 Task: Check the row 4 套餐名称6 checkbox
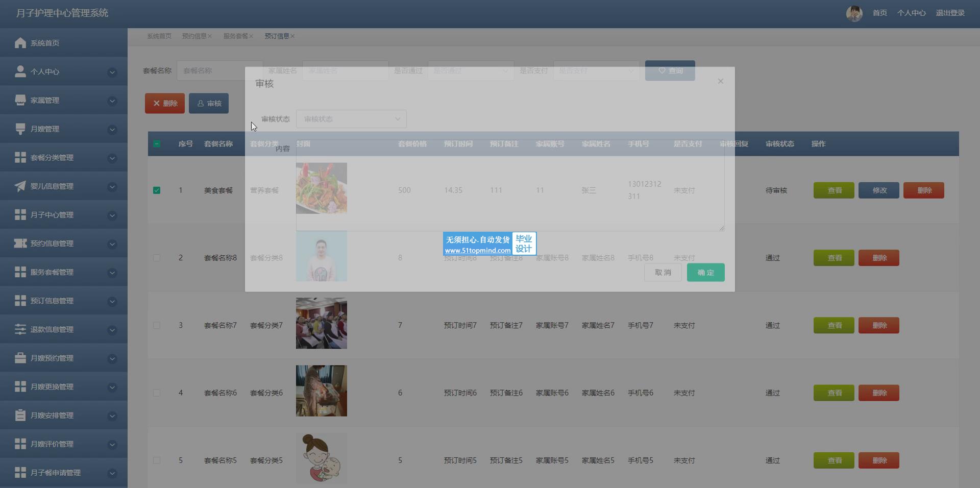click(157, 393)
